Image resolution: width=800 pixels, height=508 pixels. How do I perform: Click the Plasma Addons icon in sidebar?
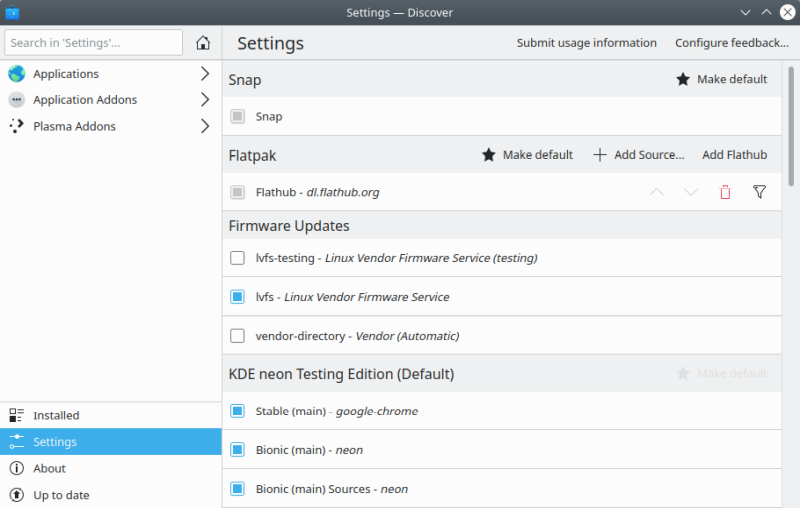coord(17,126)
